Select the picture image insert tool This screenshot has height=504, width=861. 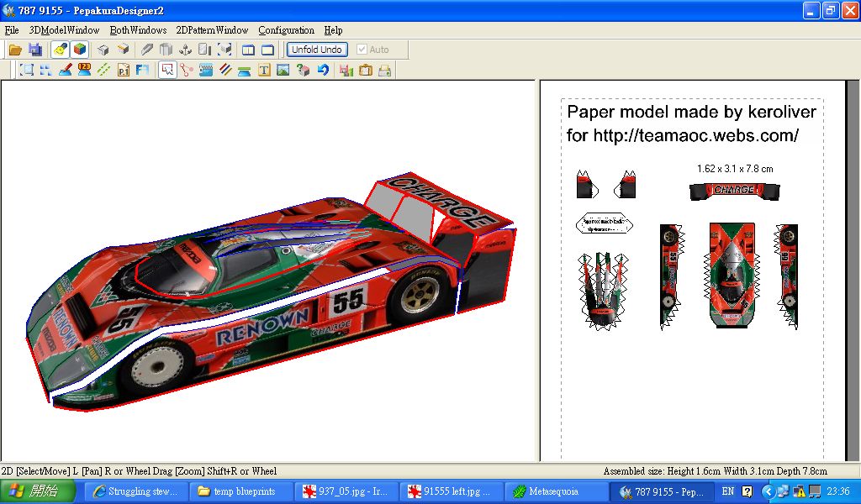[283, 71]
